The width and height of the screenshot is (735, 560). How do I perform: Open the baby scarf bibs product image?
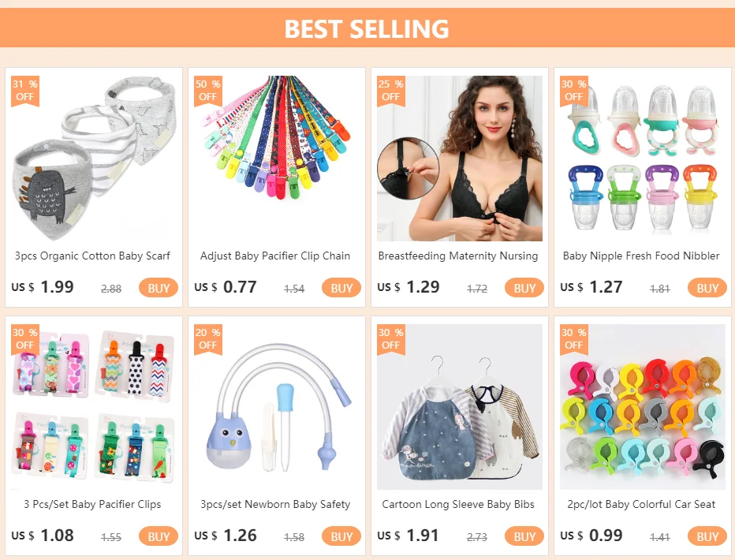point(94,159)
